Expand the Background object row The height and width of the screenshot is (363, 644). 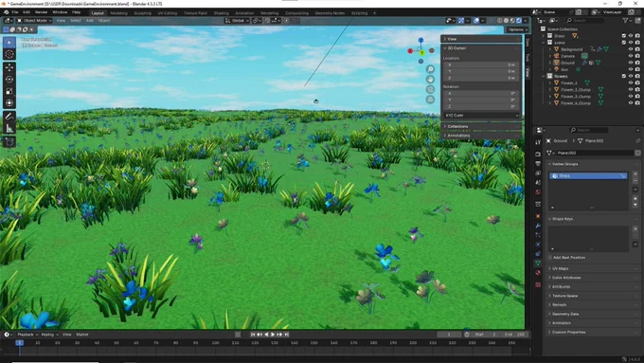[x=550, y=49]
